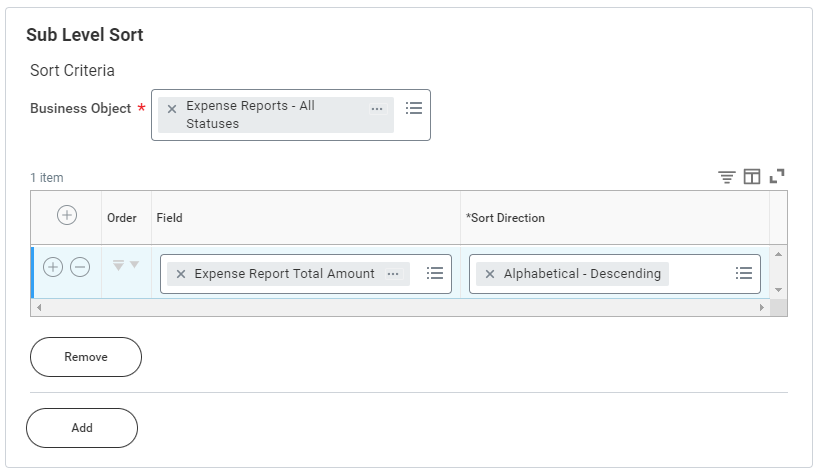This screenshot has height=474, width=819.
Task: Click the grid's vertical scrollbar up arrow
Action: pyautogui.click(x=778, y=254)
